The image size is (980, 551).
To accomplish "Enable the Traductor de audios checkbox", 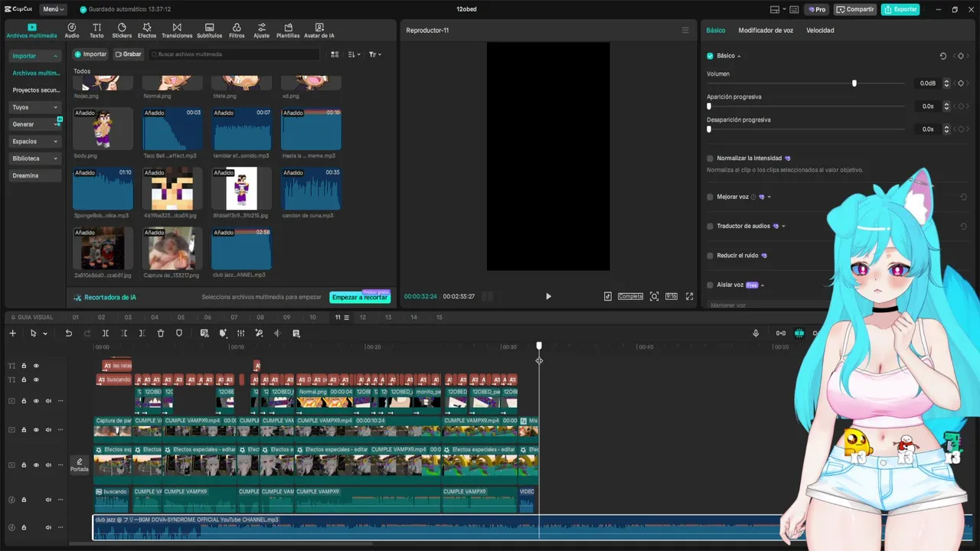I will click(x=710, y=227).
